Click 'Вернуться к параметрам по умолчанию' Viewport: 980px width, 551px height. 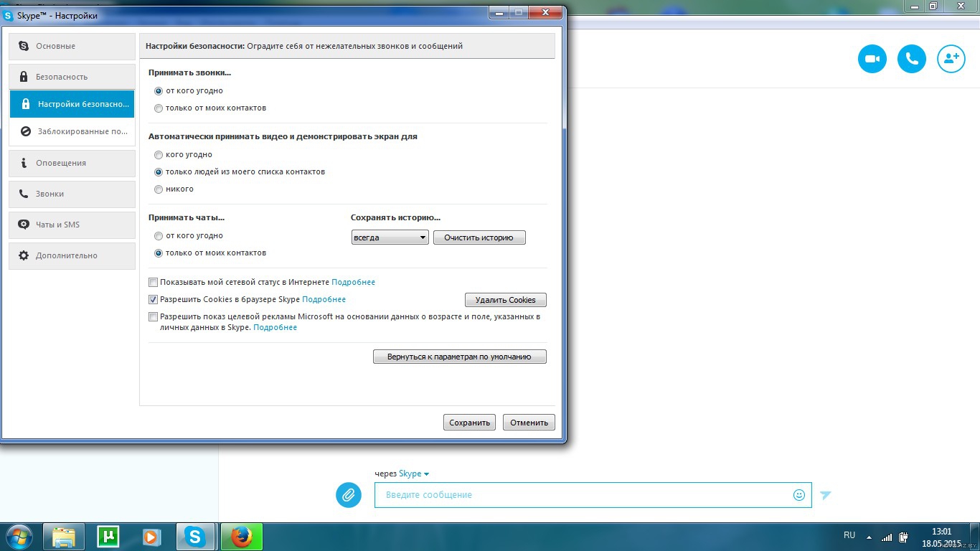[x=460, y=357]
